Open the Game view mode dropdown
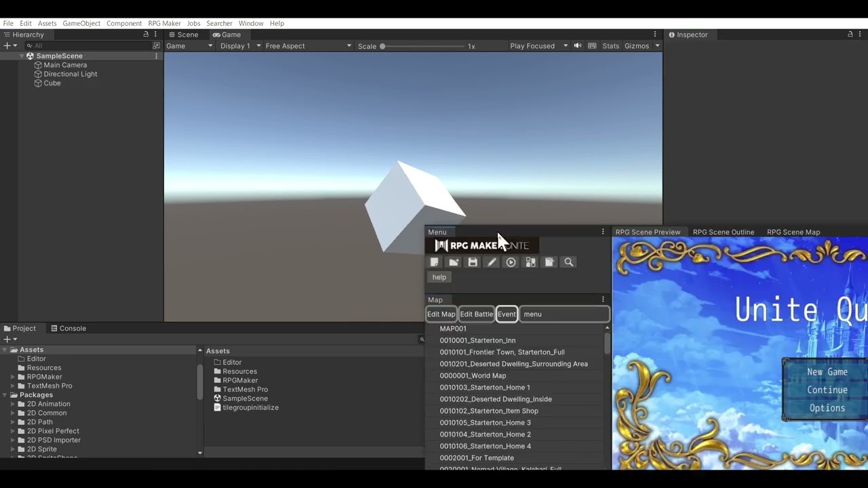This screenshot has width=868, height=488. pos(189,46)
